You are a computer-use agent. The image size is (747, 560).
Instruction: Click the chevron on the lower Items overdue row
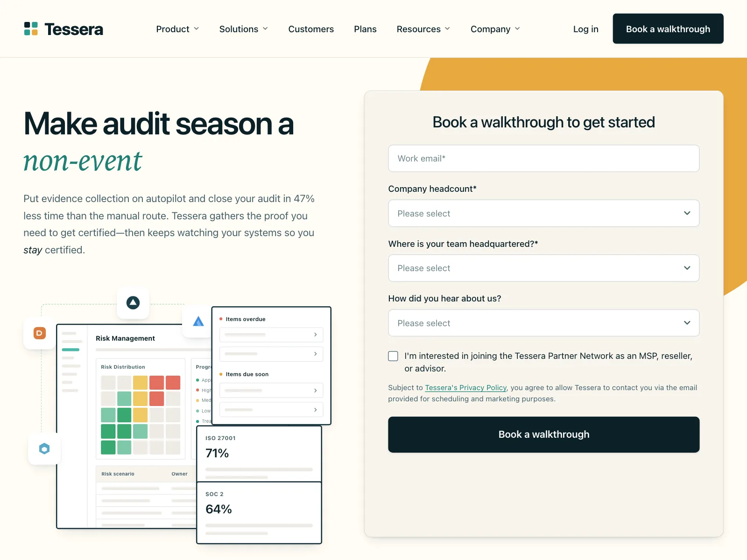316,354
